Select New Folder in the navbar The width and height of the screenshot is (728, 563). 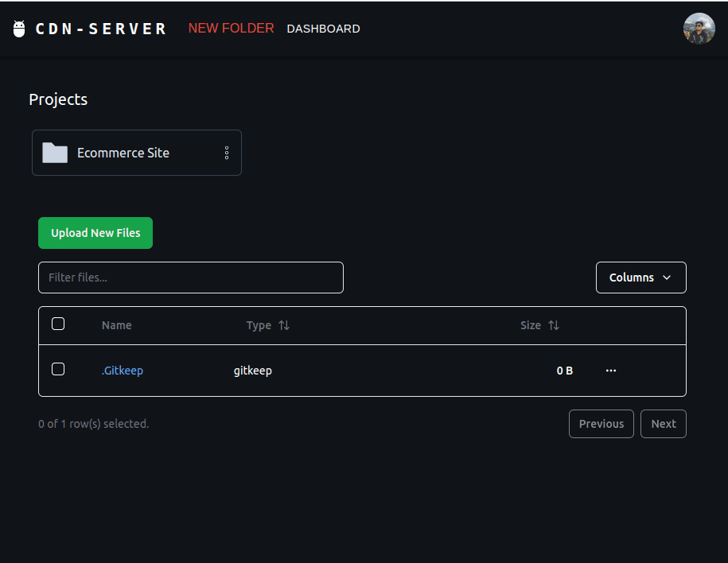(231, 29)
